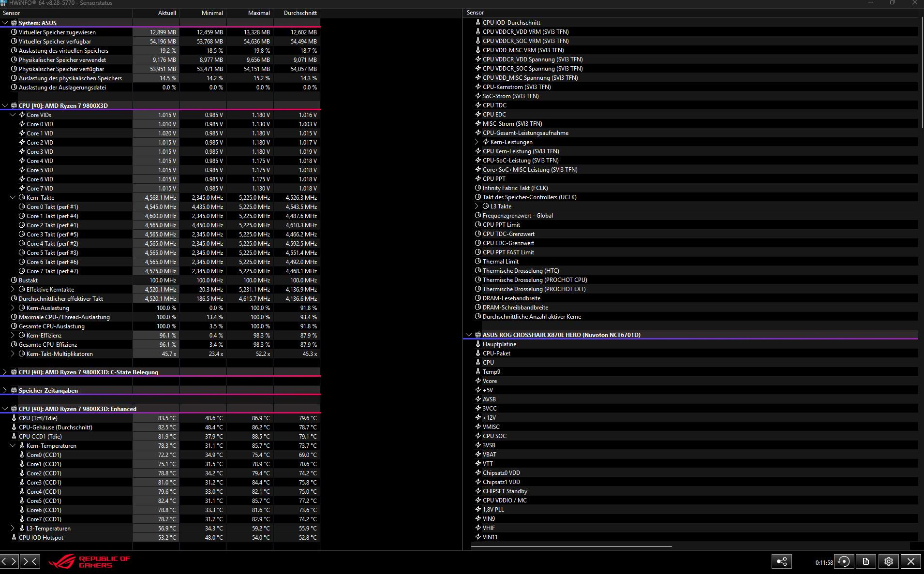
Task: Click the shrink-layout arrows button in the bottom bar
Action: (30, 561)
